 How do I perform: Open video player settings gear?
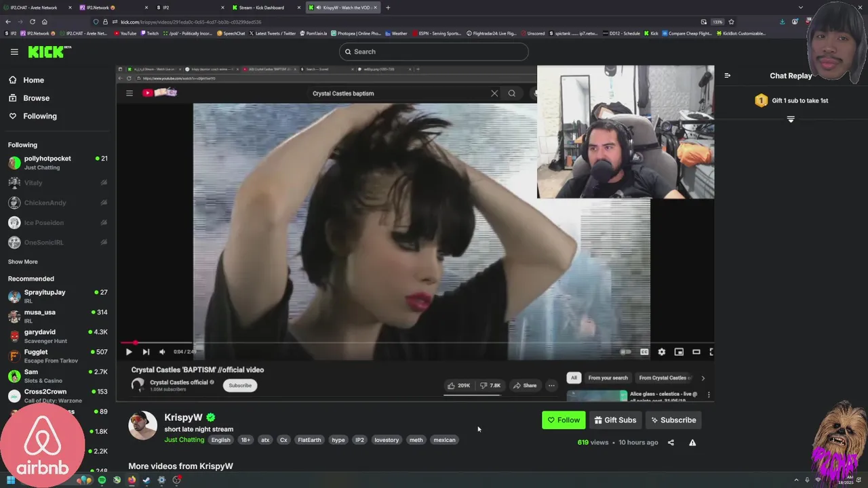tap(662, 352)
